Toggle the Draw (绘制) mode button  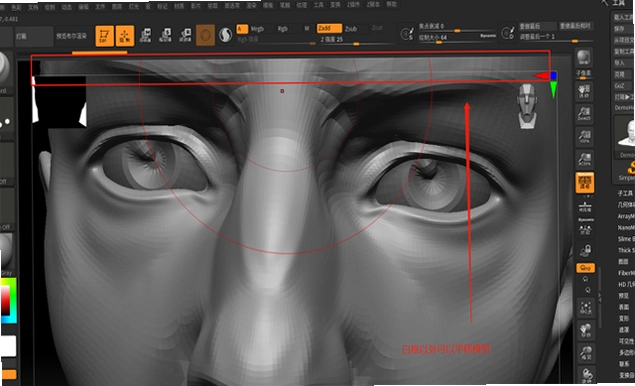click(x=125, y=36)
